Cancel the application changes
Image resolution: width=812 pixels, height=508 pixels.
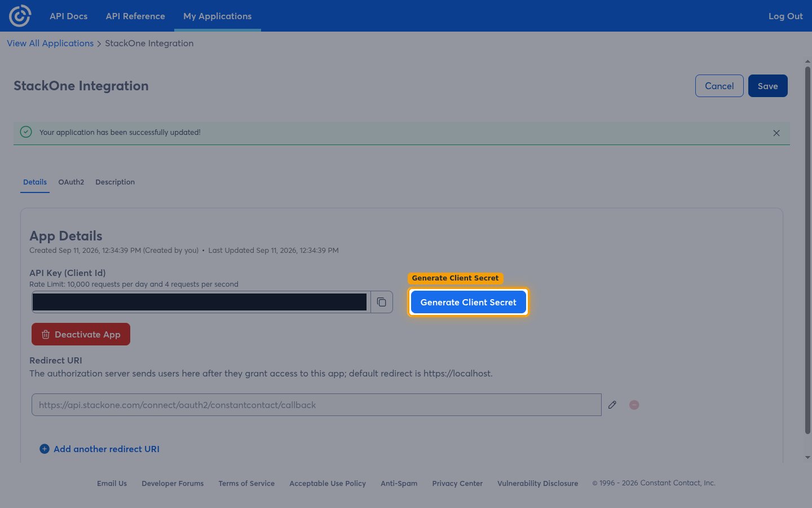720,86
